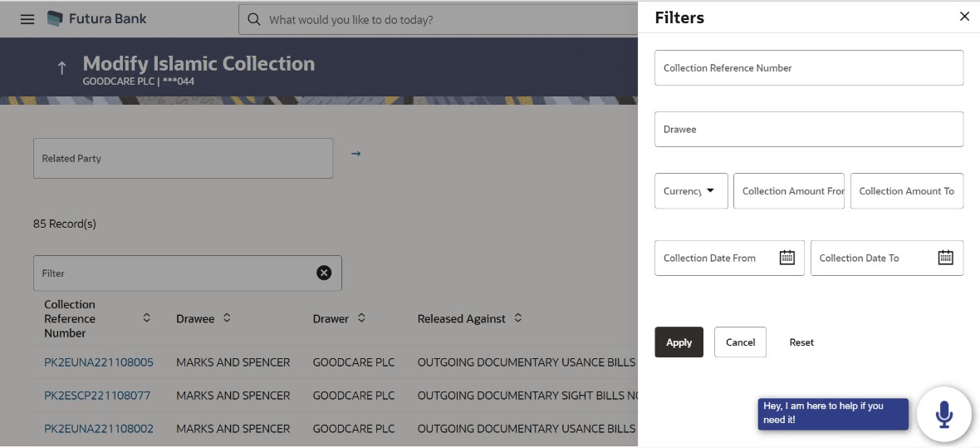Click 'OUTGOING DOCUMENTARY SIGHT BILLS' cell
Image resolution: width=980 pixels, height=448 pixels.
[527, 396]
